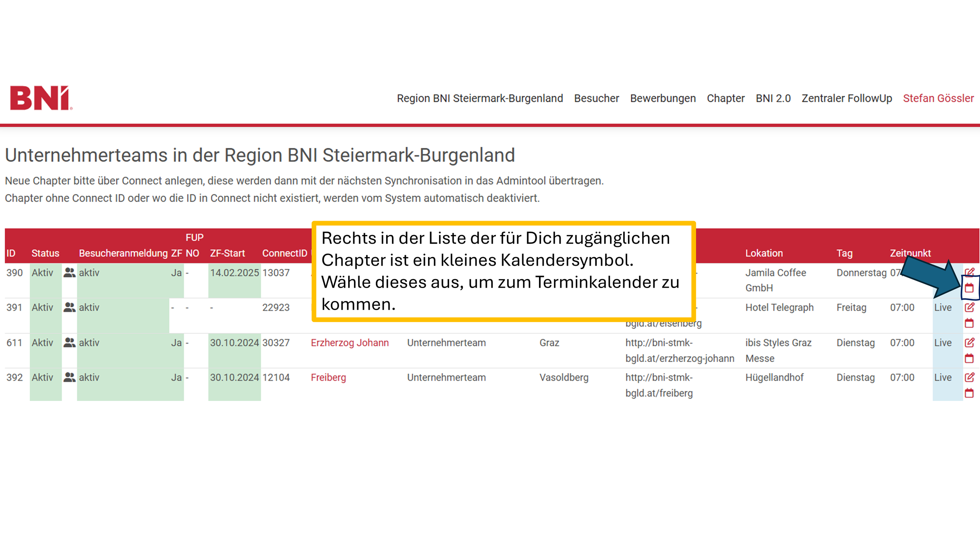Open calendar icon for Freiberg chapter
Image resolution: width=980 pixels, height=551 pixels.
tap(969, 393)
